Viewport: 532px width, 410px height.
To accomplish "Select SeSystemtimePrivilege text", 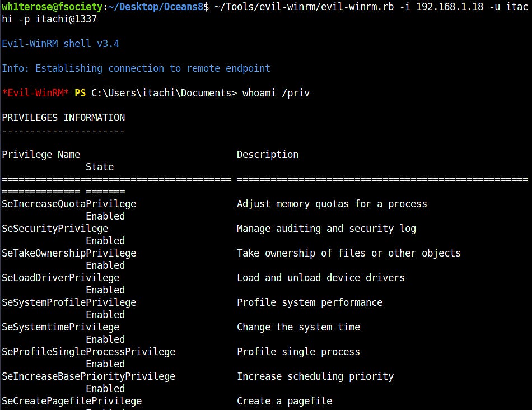I will tap(60, 327).
